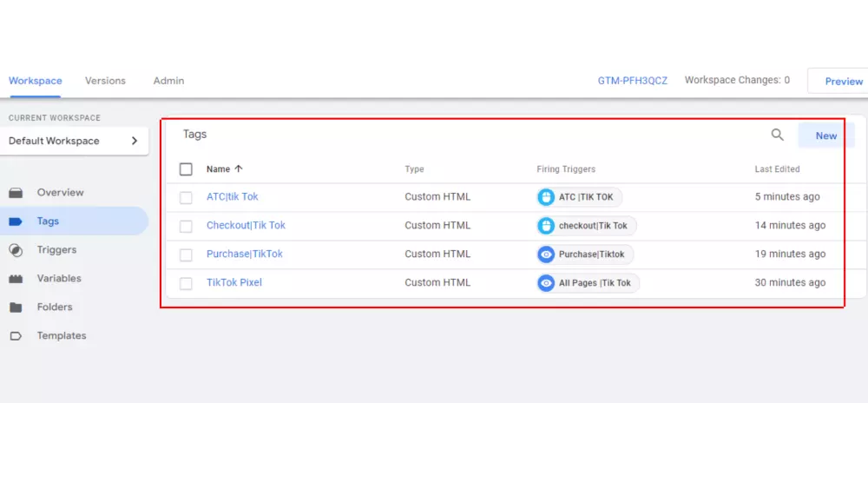Open the Checkout|Tik Tok tag link
The image size is (868, 489).
point(246,226)
